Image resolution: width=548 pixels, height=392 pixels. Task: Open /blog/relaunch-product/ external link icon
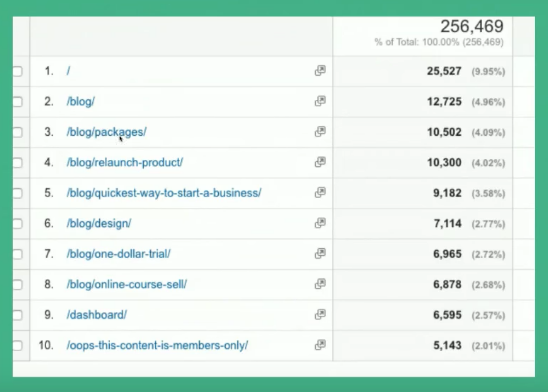(320, 162)
